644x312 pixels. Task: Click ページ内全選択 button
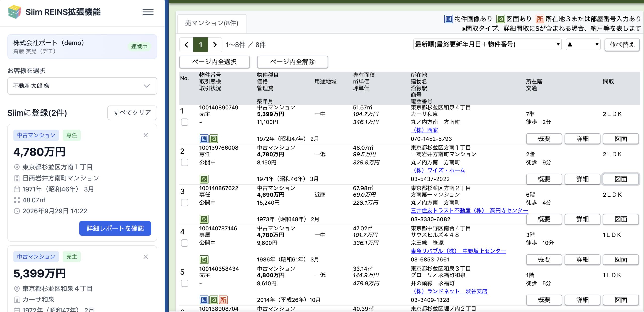214,62
